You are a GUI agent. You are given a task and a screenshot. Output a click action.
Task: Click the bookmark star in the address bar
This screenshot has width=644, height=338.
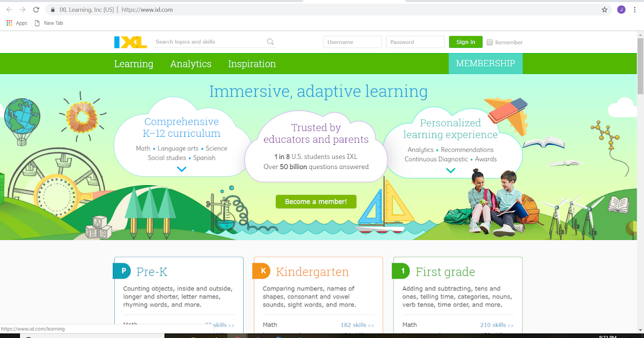coord(604,9)
